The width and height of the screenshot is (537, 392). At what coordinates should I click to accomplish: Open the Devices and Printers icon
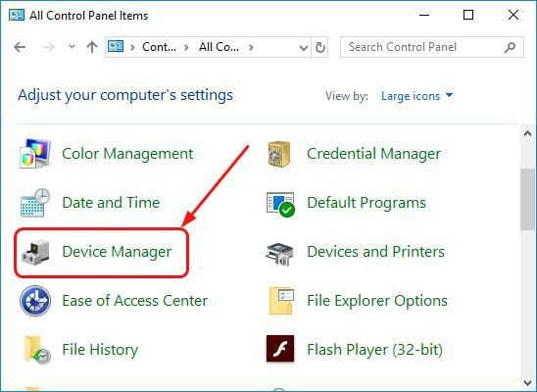(280, 254)
